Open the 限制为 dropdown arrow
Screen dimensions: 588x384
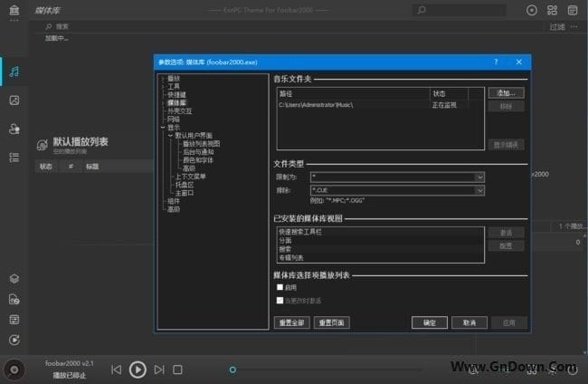tap(479, 178)
